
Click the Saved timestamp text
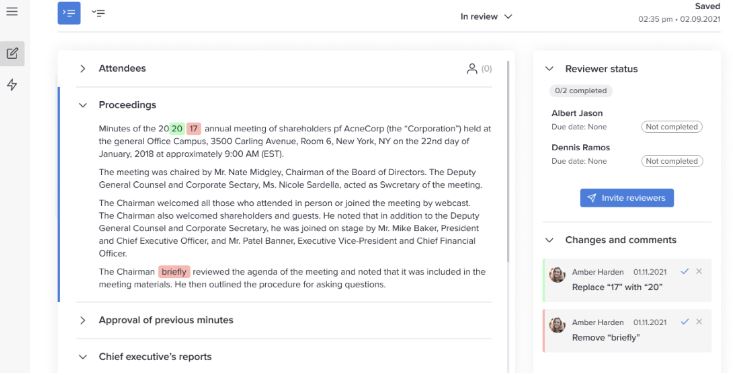pyautogui.click(x=679, y=20)
